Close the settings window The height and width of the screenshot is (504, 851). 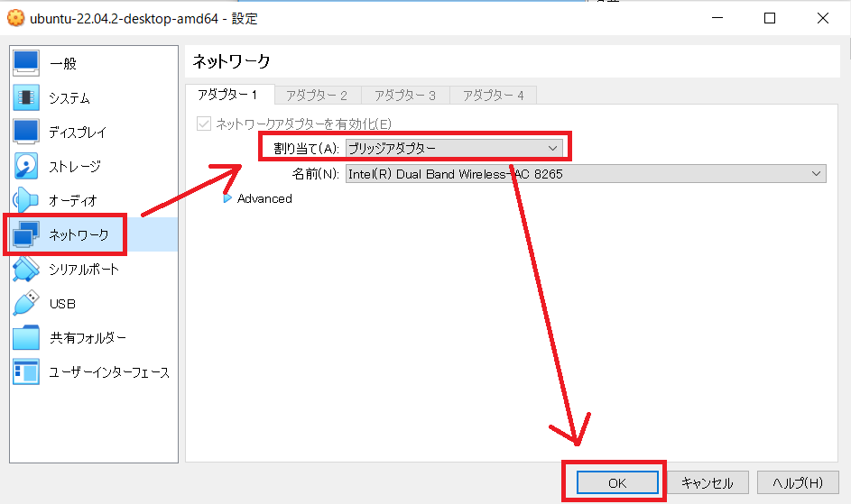[823, 18]
